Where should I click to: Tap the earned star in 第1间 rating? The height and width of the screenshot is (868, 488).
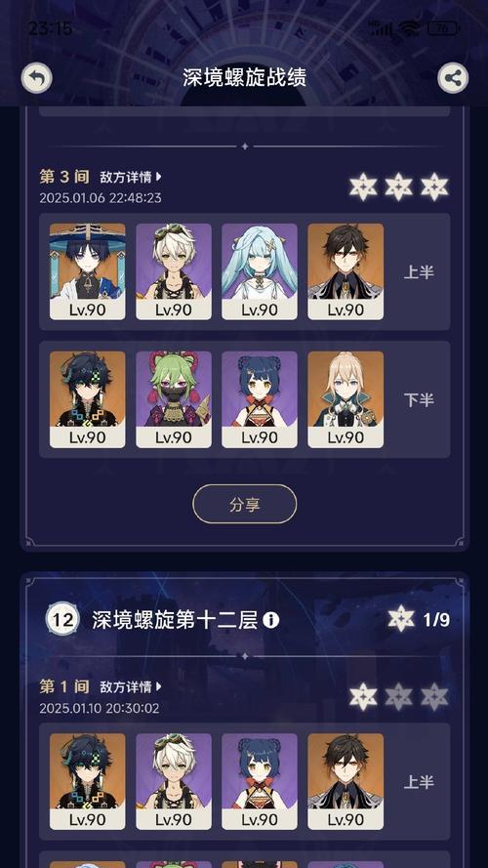363,697
